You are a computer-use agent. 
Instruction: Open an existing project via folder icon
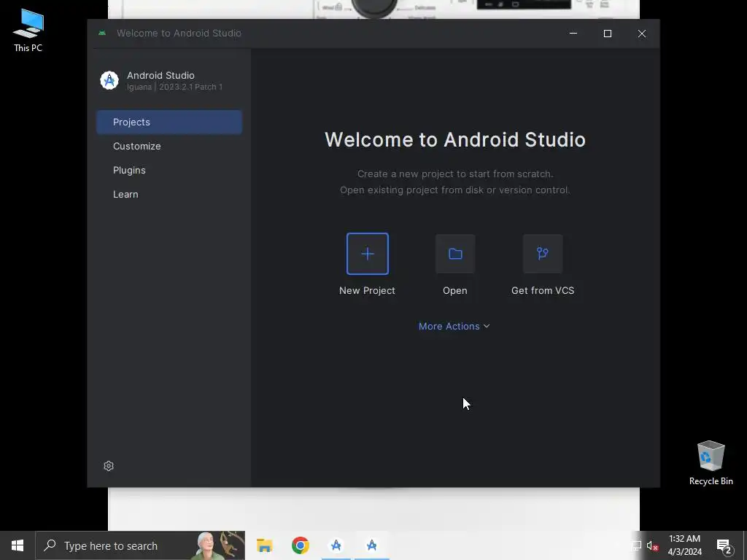(455, 254)
